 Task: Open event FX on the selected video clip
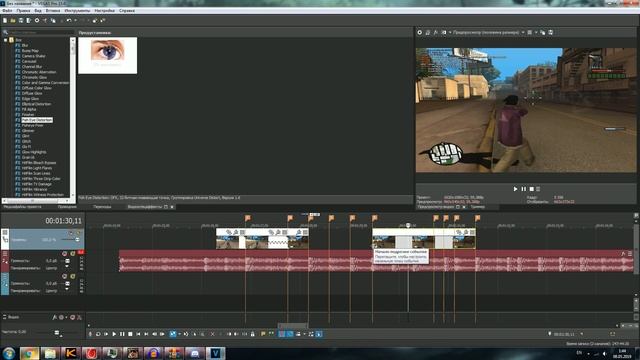(466, 232)
